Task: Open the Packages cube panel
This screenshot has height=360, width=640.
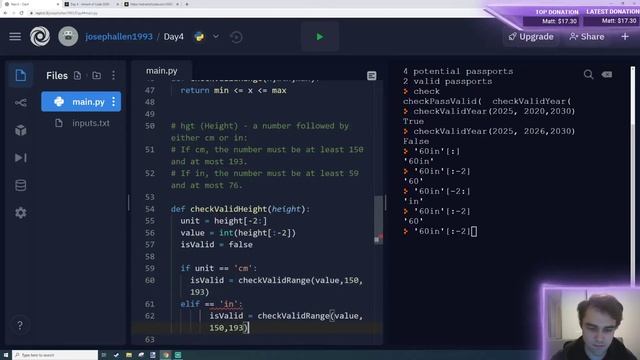Action: pos(20,130)
